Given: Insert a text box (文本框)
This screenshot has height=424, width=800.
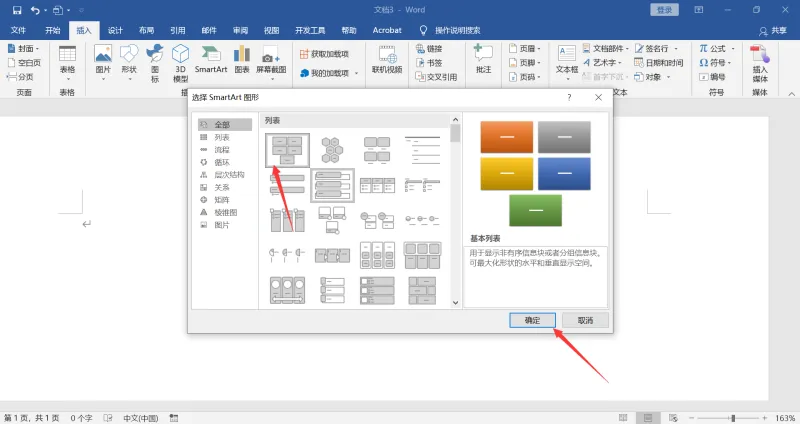Looking at the screenshot, I should tap(567, 62).
